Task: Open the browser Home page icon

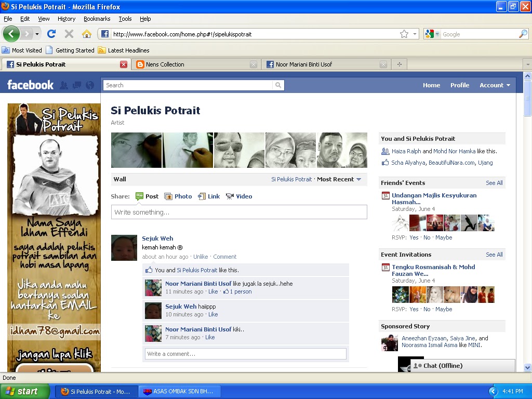Action: (87, 34)
